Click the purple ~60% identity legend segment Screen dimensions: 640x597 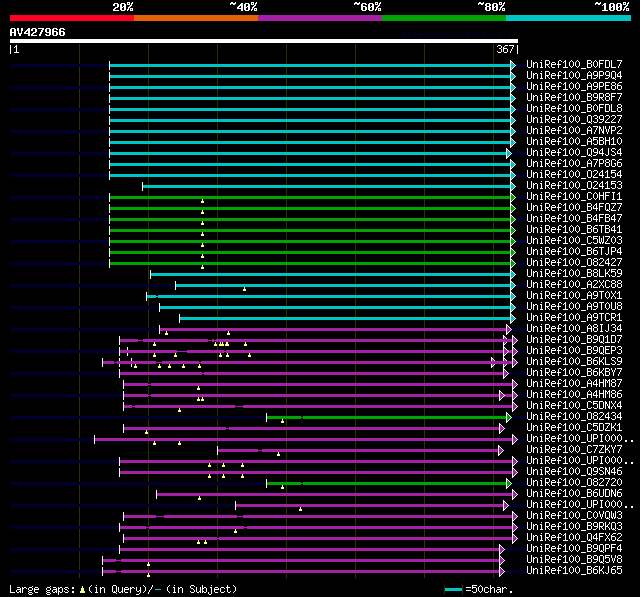coord(320,18)
